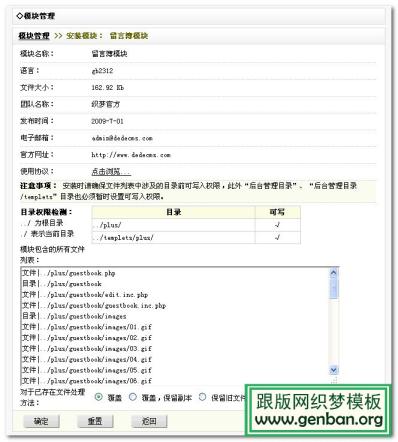Select the 保留旧文件 radio option
This screenshot has height=442, width=398.
coord(202,397)
